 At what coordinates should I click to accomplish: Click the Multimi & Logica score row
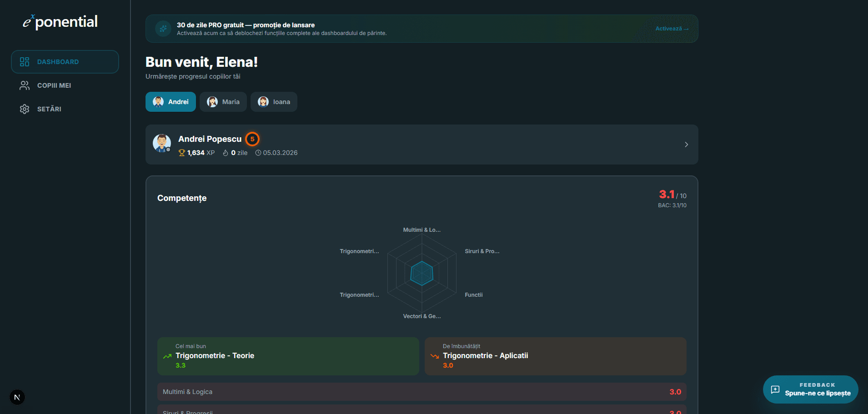(421, 392)
